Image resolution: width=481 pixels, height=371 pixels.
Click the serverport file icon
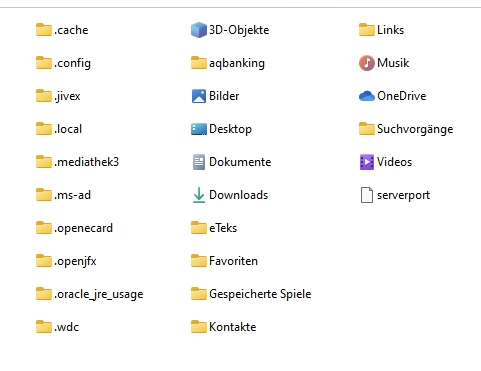click(367, 195)
